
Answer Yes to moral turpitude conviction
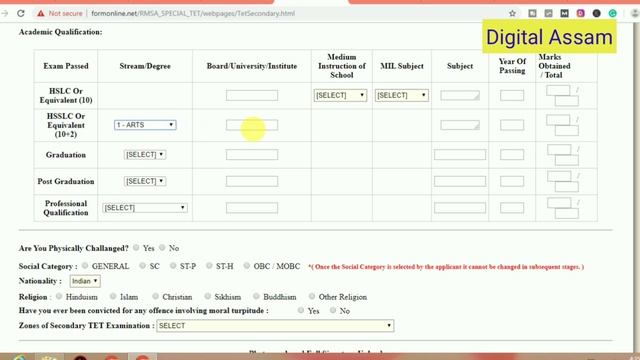click(301, 310)
